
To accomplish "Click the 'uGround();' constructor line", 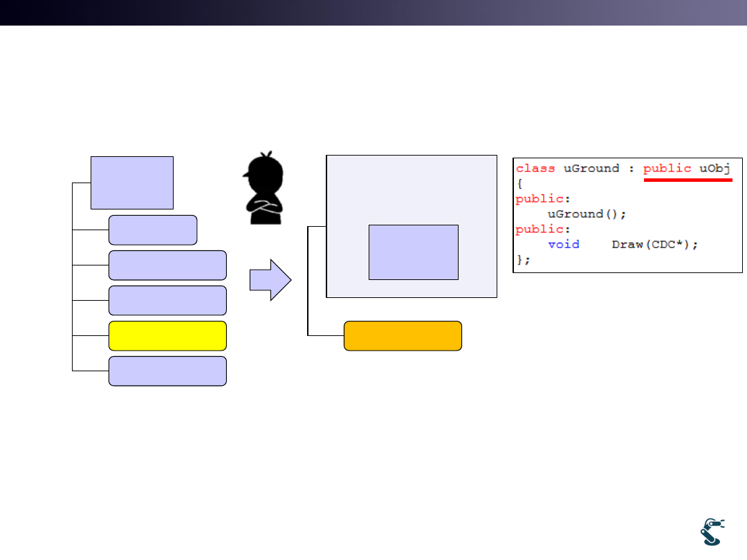I will pos(587,214).
